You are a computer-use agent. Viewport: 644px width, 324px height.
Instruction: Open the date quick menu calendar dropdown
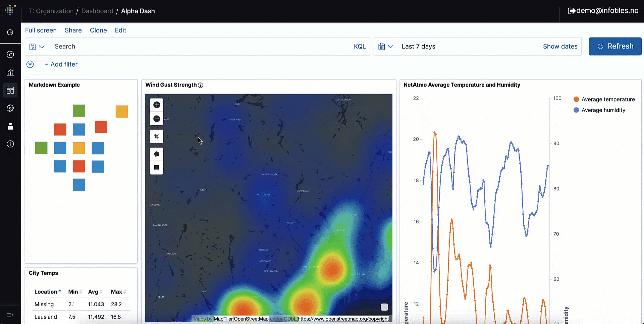386,47
